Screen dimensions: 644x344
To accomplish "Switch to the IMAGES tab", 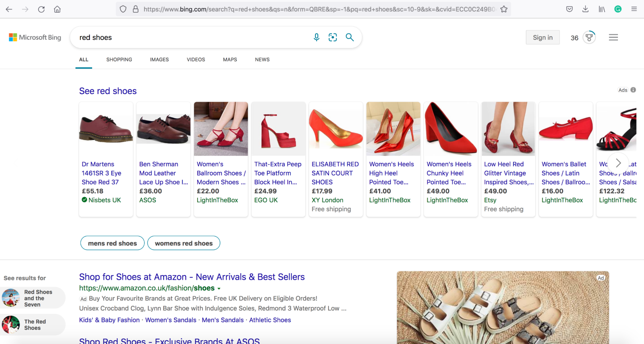I will point(159,60).
